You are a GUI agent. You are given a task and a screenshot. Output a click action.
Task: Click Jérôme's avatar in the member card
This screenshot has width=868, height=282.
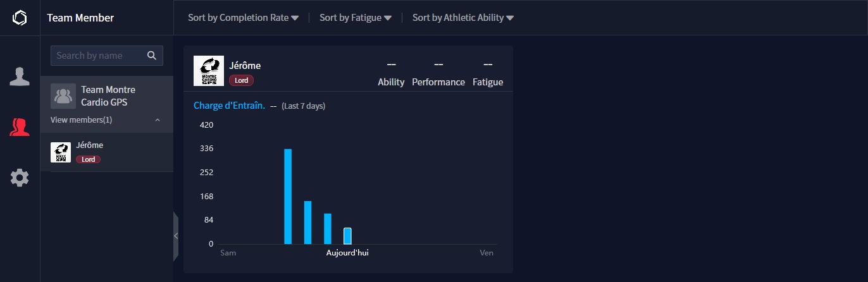[208, 71]
